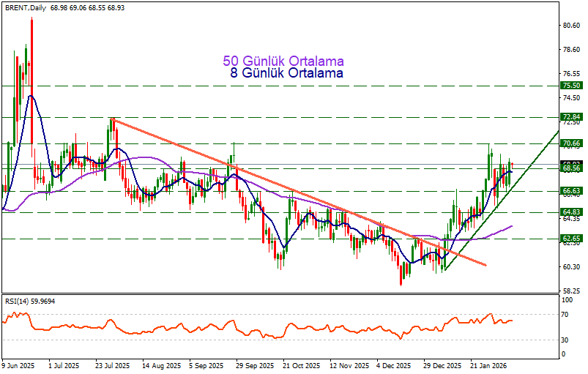This screenshot has width=588, height=374.
Task: Select the 23 Jul 2025 date marker
Action: pos(112,364)
